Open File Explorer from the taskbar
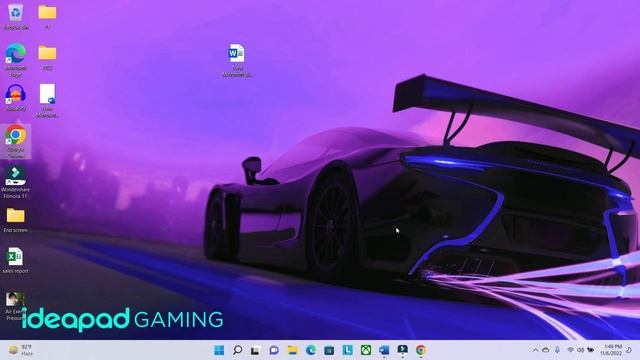 (x=293, y=350)
